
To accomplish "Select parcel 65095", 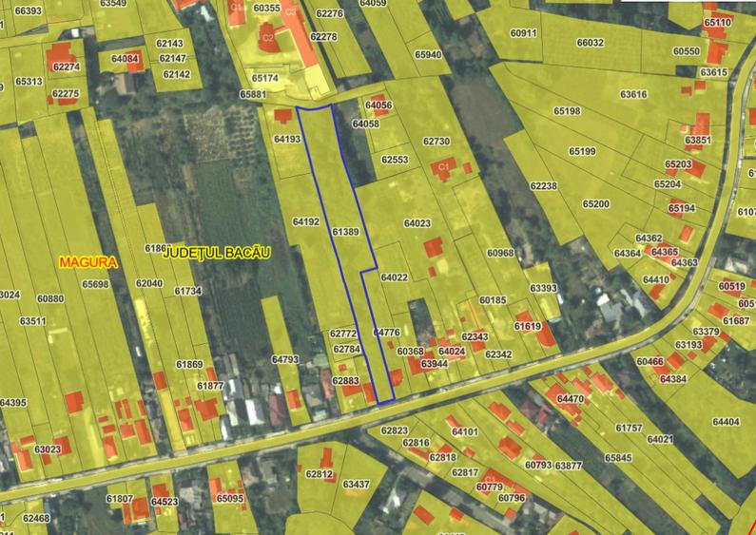I will [x=230, y=498].
